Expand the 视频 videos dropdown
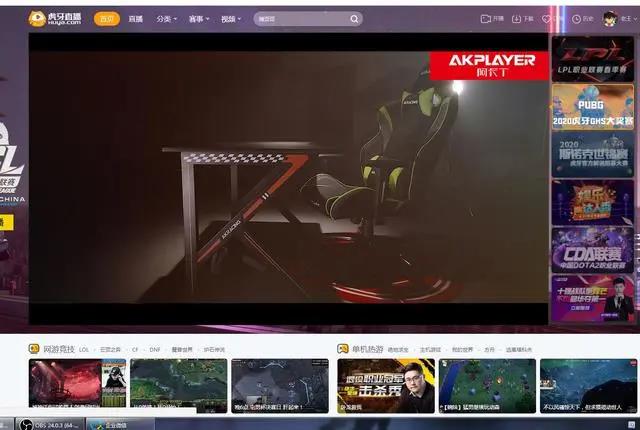The image size is (640, 430). click(x=231, y=19)
